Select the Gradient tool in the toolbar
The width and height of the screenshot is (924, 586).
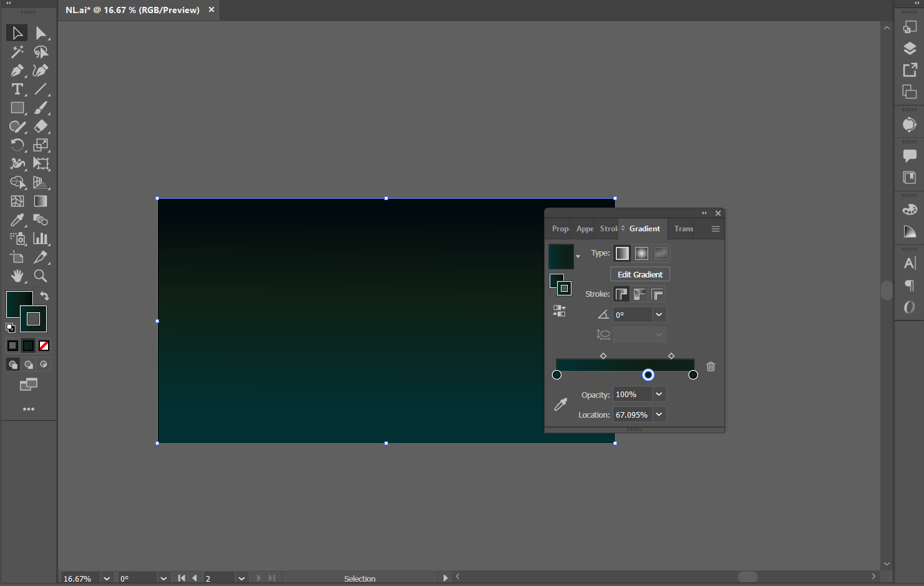point(41,201)
